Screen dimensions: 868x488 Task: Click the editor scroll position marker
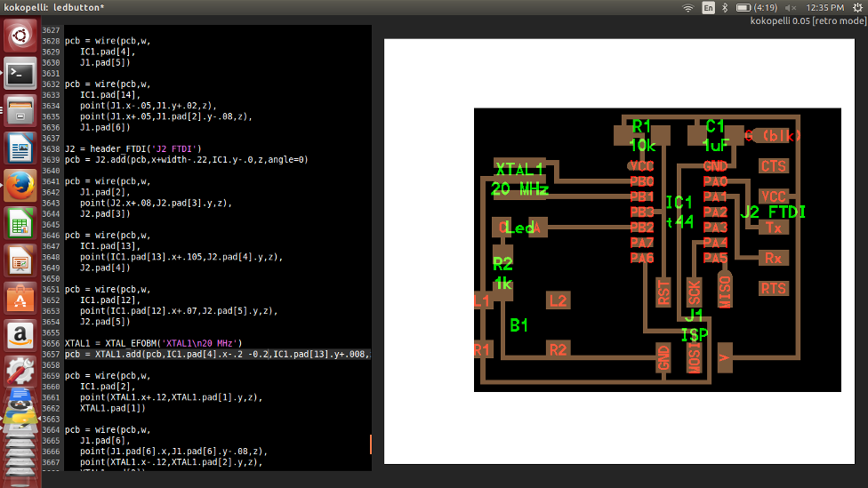tap(370, 444)
